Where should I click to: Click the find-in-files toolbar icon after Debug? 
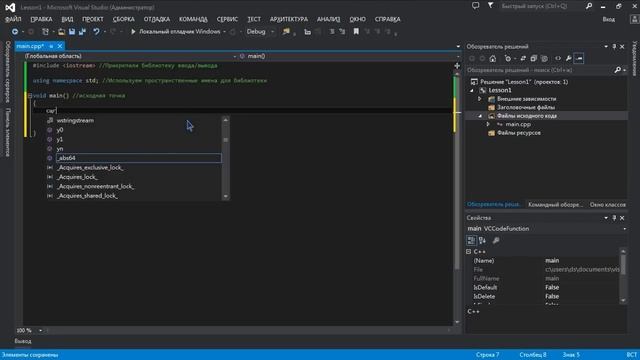tap(286, 31)
